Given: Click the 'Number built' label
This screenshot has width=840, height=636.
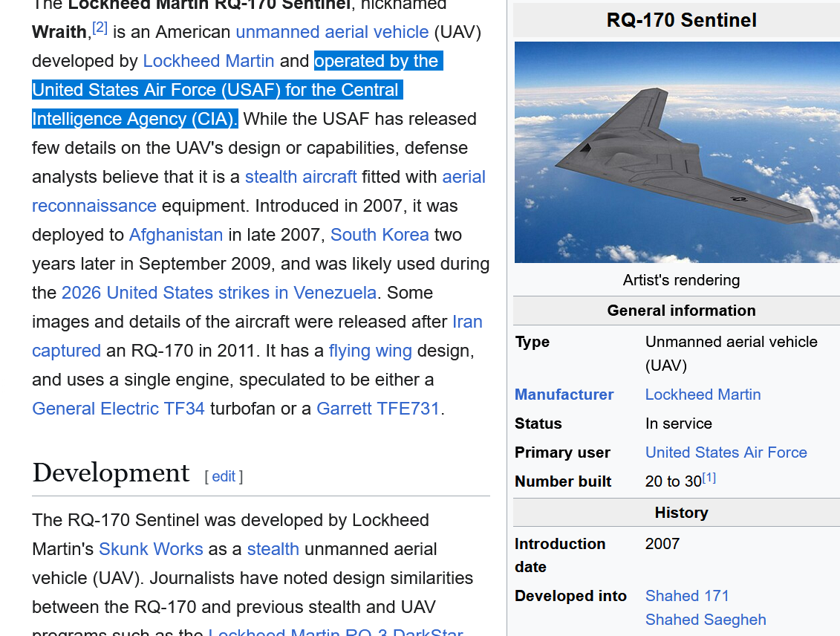Looking at the screenshot, I should coord(563,481).
